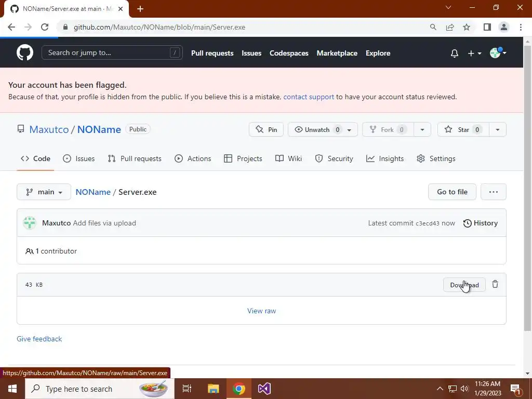Click the Search or jump to field
Screen dimensions: 532x399
pyautogui.click(x=112, y=52)
